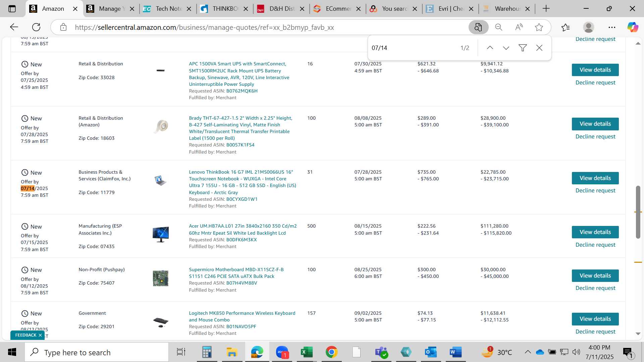Open Task View on the taskbar

coord(181,352)
